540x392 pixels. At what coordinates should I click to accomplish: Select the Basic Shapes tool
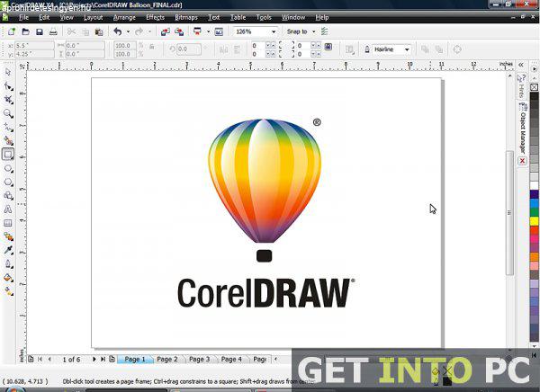(x=8, y=195)
